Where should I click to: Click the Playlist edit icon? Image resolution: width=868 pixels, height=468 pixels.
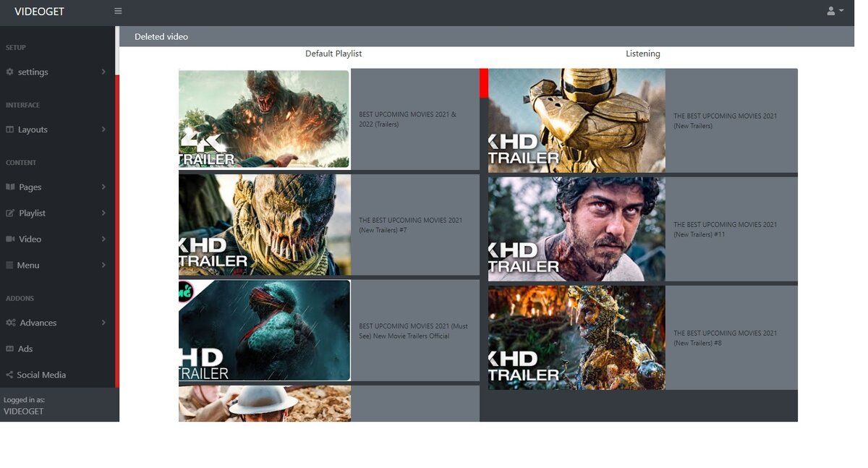[x=10, y=213]
